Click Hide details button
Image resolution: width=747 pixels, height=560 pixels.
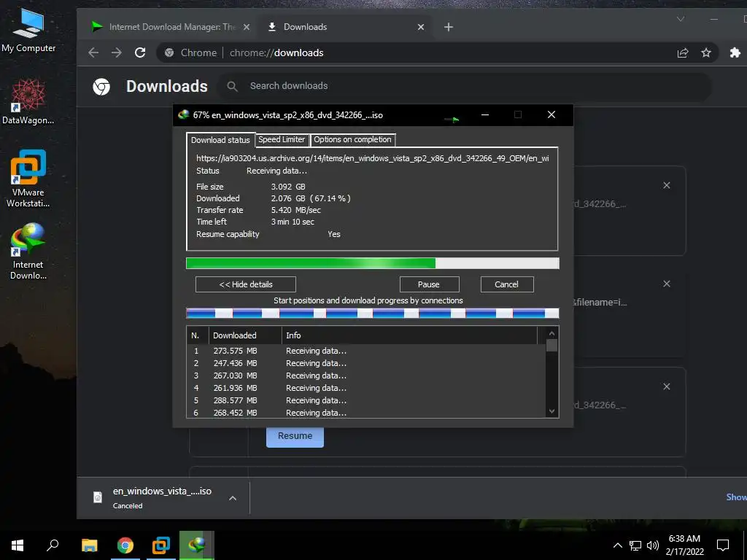tap(246, 284)
